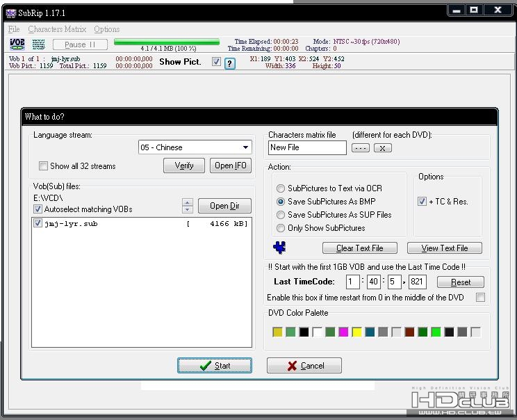Click the Open IFO button
The height and width of the screenshot is (420, 517).
pos(231,165)
